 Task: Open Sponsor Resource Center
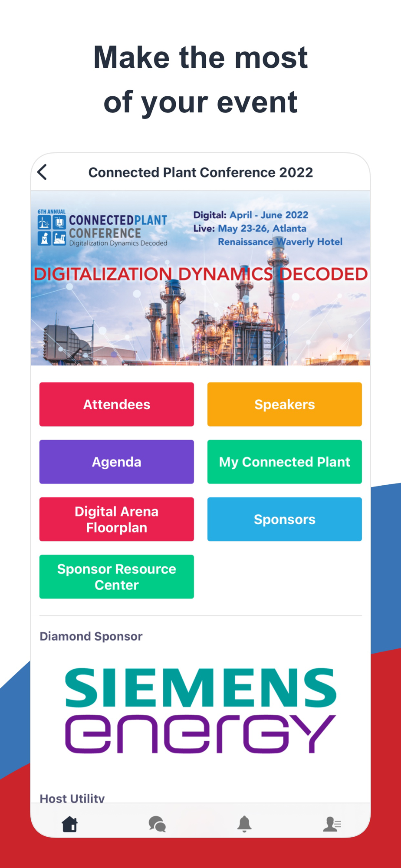117,576
